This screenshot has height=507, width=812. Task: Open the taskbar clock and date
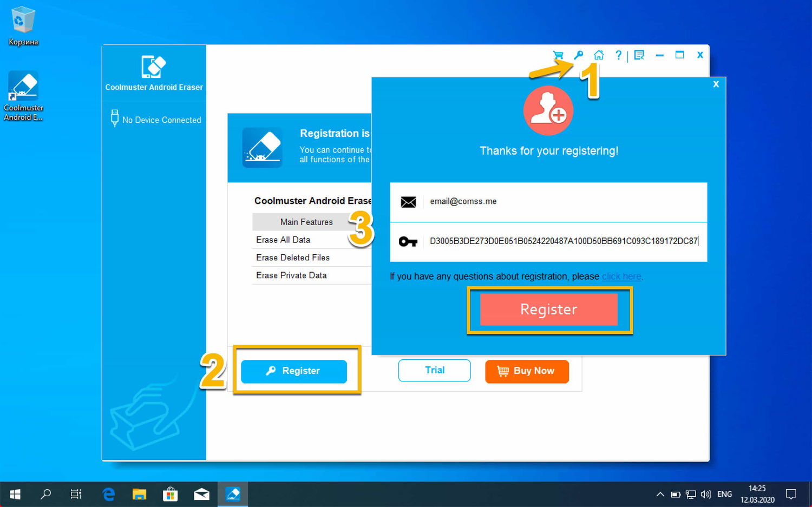coord(757,494)
